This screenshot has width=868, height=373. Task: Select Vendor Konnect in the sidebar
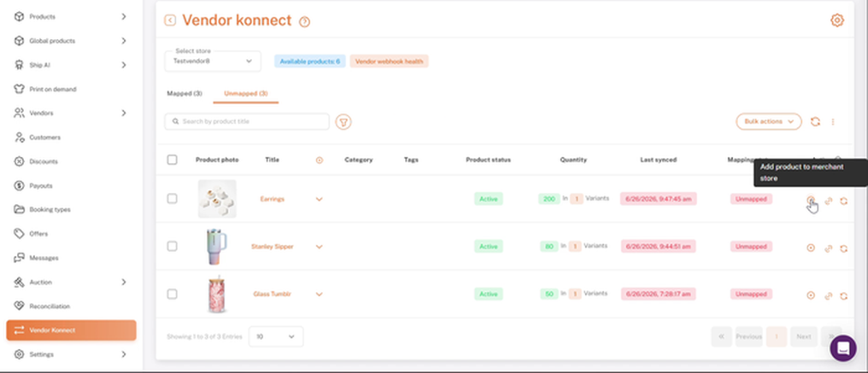coord(71,329)
